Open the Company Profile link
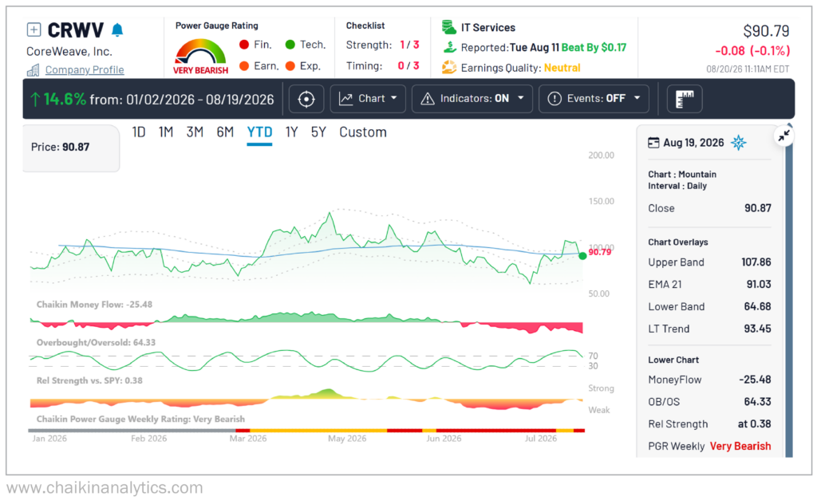The height and width of the screenshot is (504, 817). tap(85, 69)
